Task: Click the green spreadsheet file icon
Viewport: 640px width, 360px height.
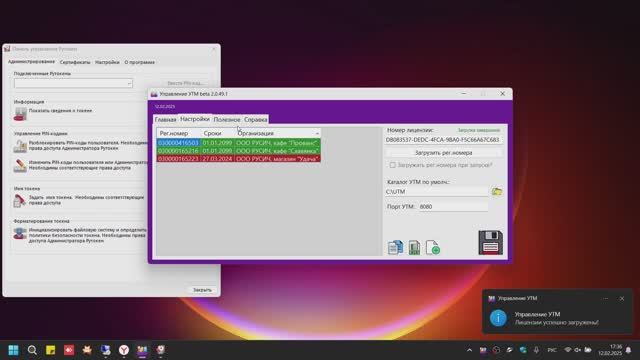Action: tap(414, 248)
